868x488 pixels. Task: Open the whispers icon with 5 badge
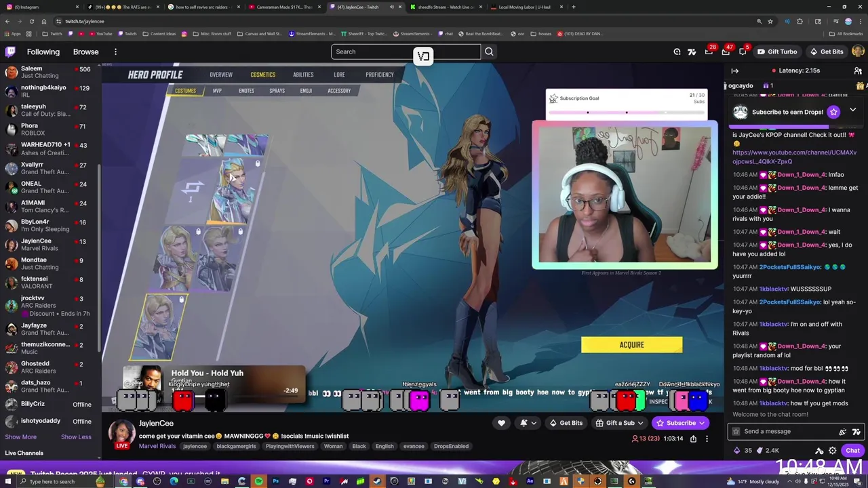pos(743,52)
